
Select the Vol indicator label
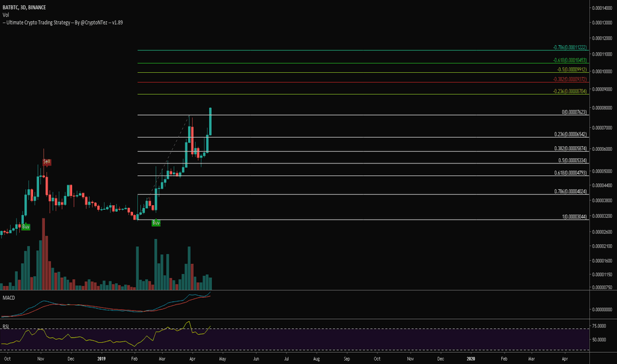[5, 15]
